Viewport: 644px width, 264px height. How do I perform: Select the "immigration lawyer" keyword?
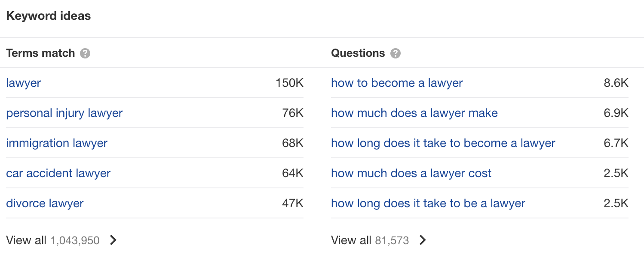click(x=57, y=143)
